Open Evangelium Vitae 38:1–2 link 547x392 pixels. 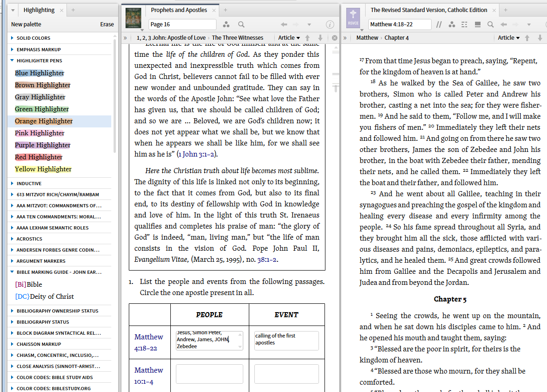pyautogui.click(x=267, y=259)
